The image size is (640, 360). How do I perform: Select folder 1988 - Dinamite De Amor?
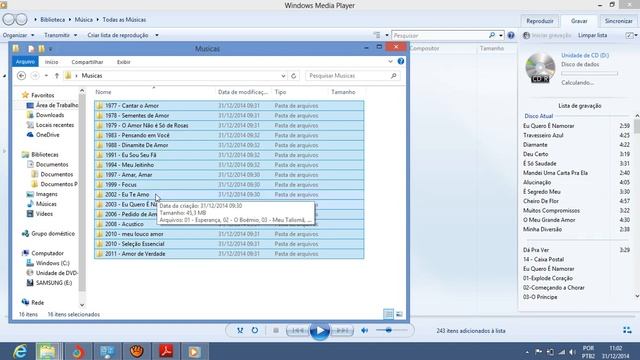(229, 145)
